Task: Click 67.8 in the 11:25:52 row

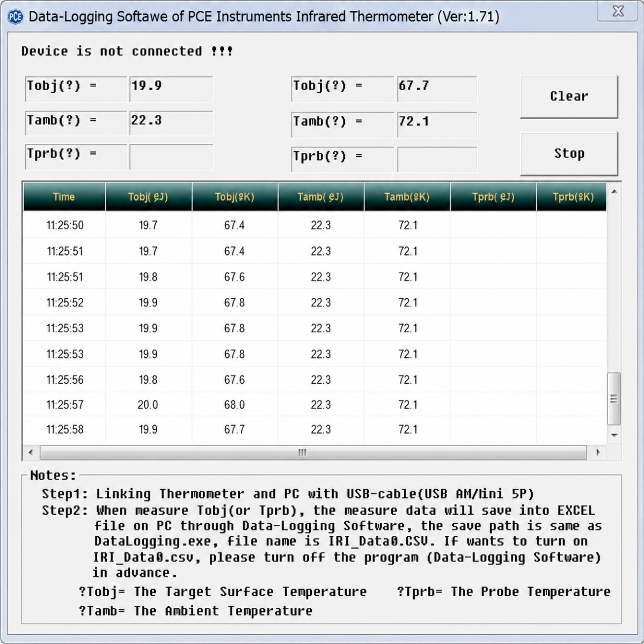Action: click(235, 303)
